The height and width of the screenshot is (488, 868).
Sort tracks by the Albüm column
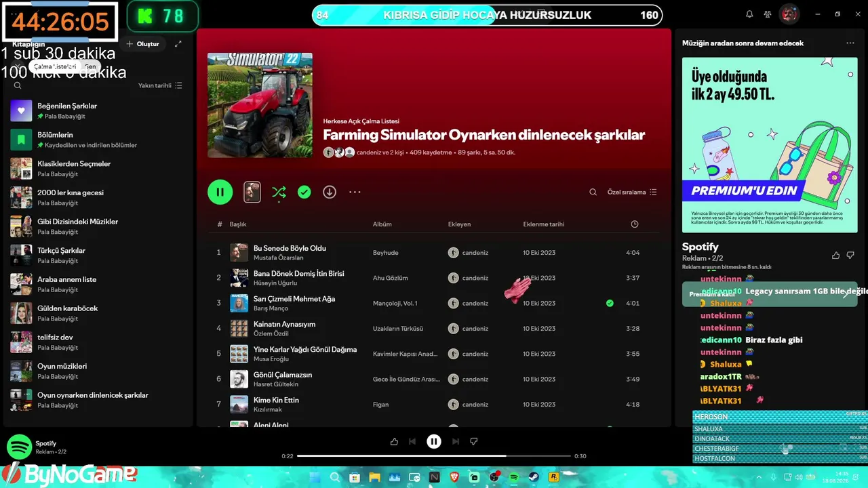382,224
